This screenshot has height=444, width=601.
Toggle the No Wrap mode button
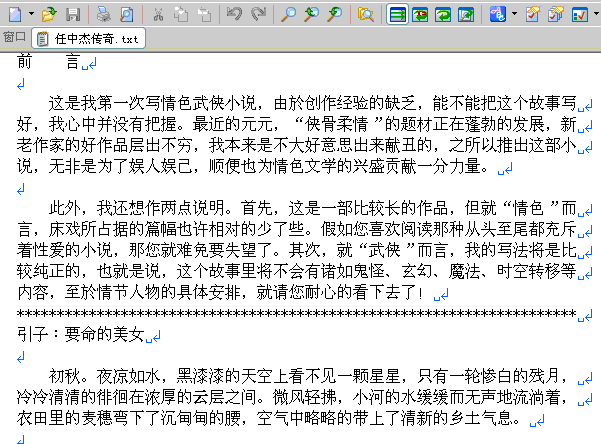point(397,15)
